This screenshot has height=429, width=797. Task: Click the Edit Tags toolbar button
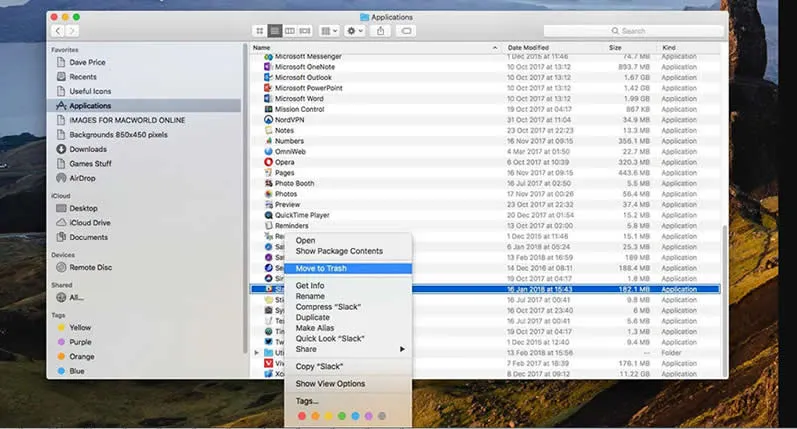coord(406,31)
